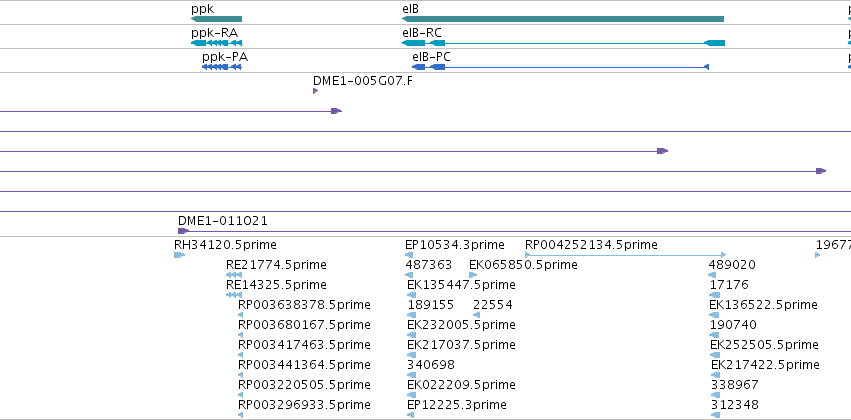Click the 190740 feature label
Image resolution: width=851 pixels, height=420 pixels.
733,325
